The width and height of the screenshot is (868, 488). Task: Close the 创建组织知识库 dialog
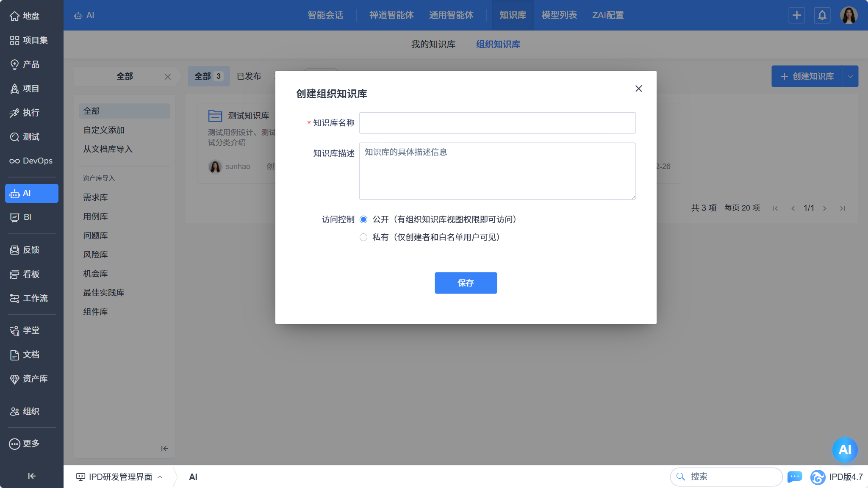(x=638, y=89)
